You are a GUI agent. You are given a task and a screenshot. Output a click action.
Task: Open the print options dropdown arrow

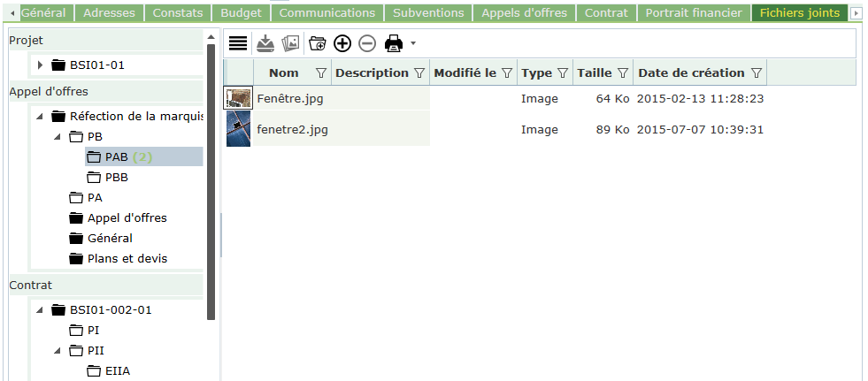pyautogui.click(x=412, y=43)
